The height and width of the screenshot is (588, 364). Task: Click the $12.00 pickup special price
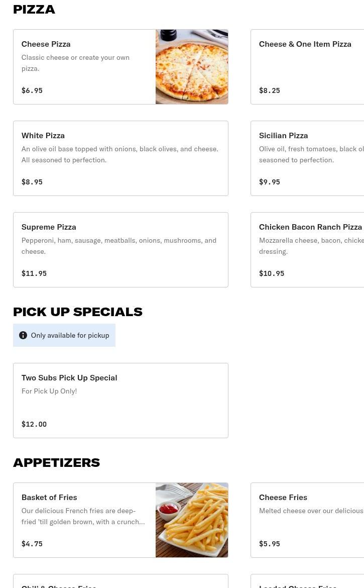pos(34,424)
